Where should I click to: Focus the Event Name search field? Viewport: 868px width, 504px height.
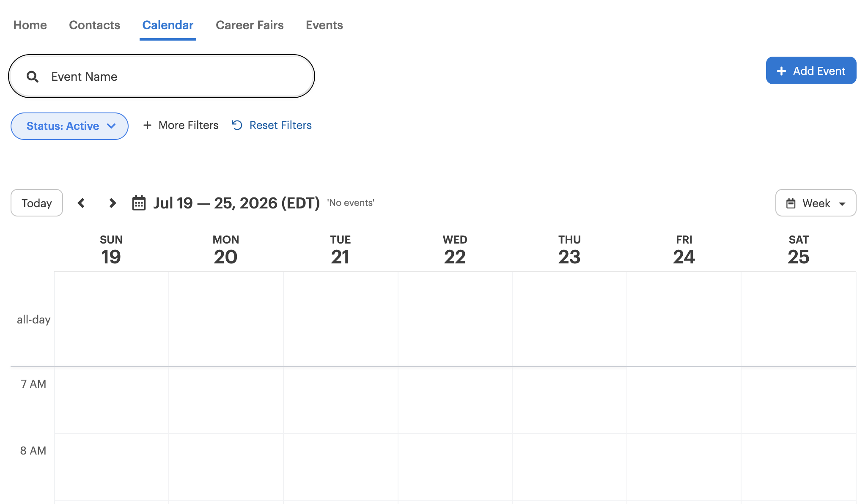tap(162, 76)
